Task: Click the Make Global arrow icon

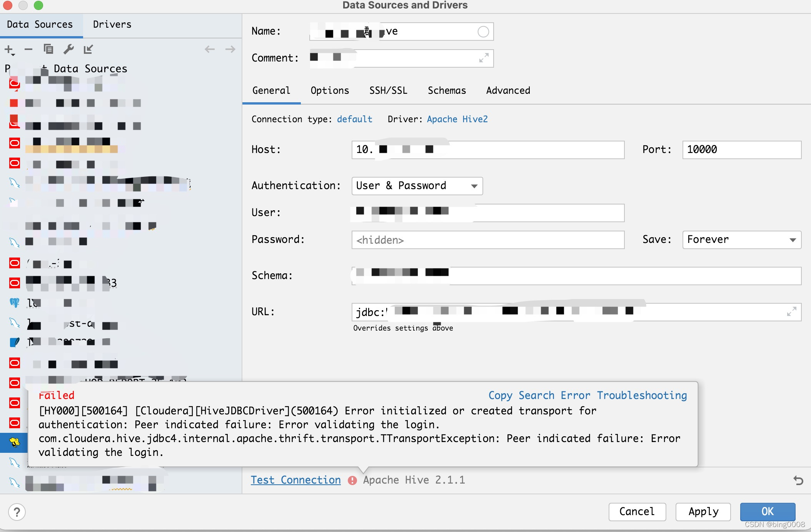Action: 88,49
